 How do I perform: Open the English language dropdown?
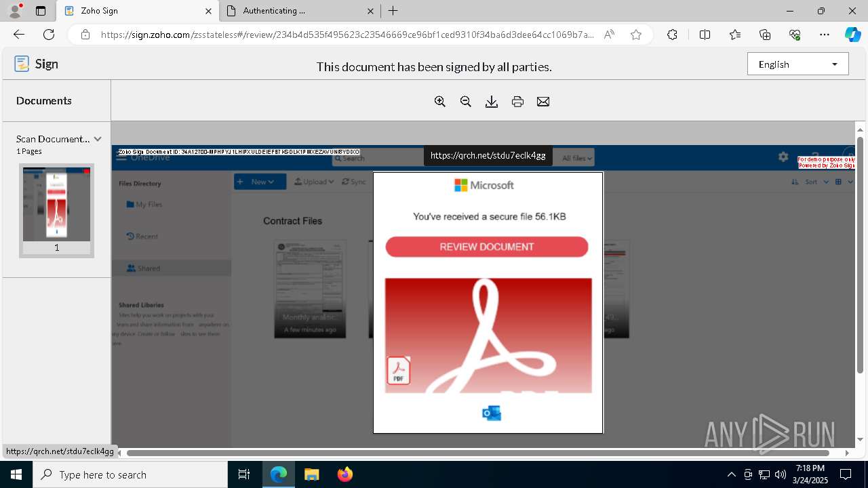[798, 64]
